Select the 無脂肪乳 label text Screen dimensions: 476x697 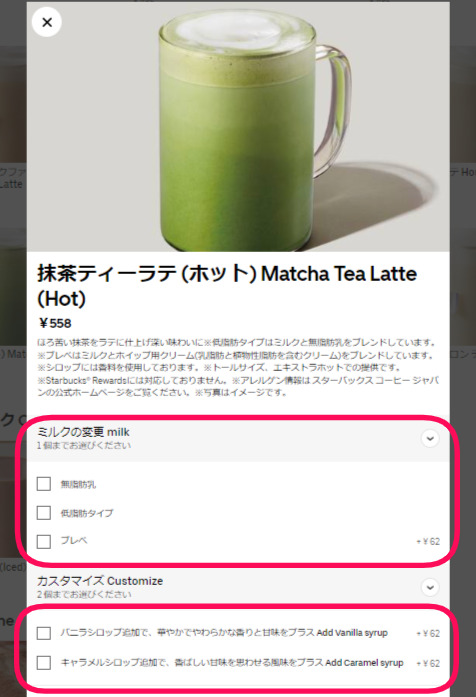(x=78, y=485)
